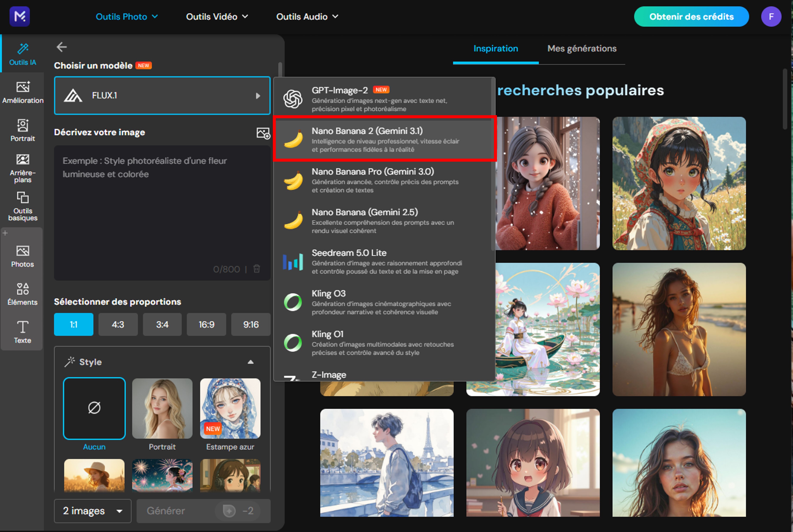Open the girl with floral headscarf image
793x532 pixels.
(x=679, y=183)
